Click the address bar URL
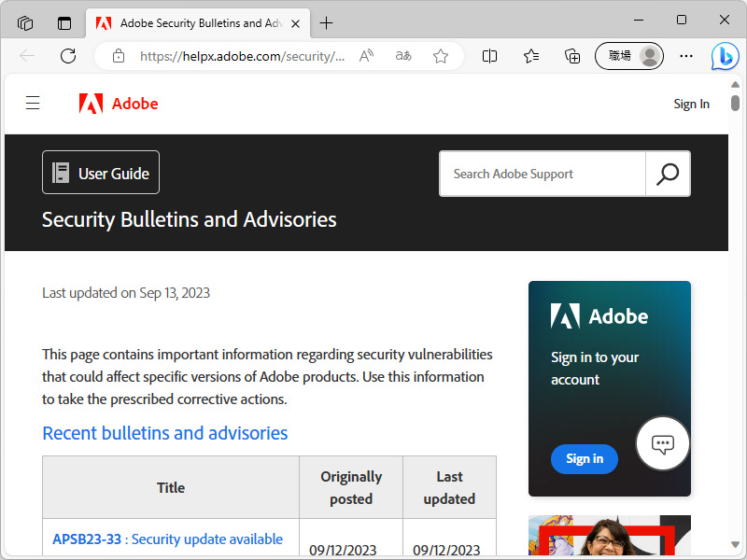Viewport: 747px width, 560px height. (242, 56)
